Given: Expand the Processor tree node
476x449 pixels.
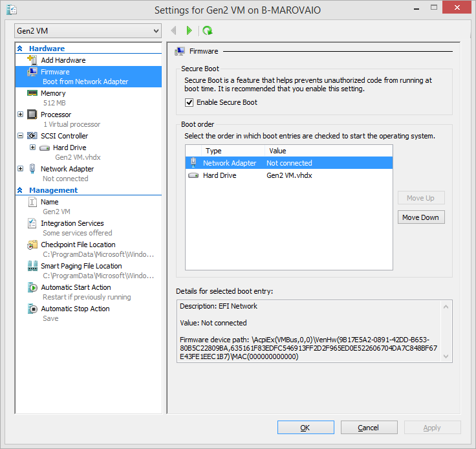Looking at the screenshot, I should coord(21,115).
